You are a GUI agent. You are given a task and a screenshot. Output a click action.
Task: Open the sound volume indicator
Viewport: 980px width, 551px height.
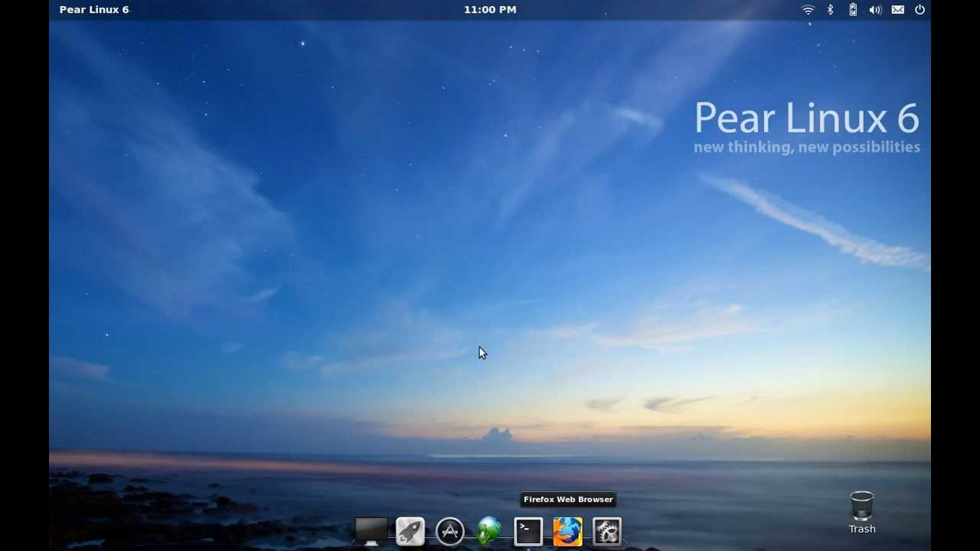point(875,10)
